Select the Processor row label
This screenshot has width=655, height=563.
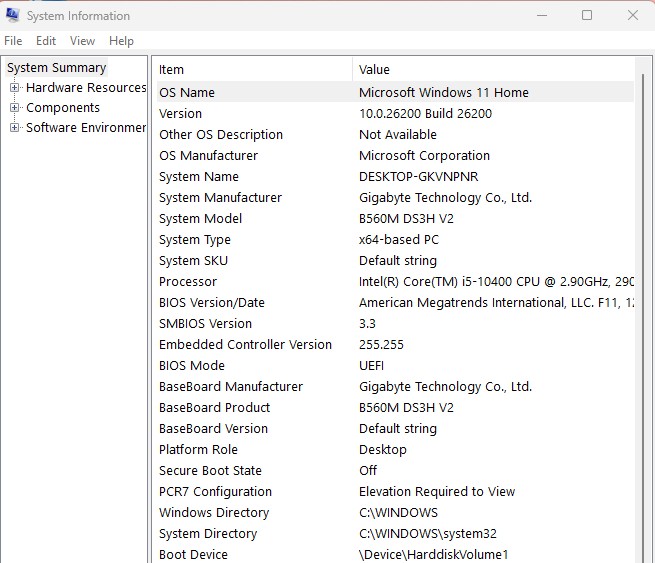[x=188, y=282]
